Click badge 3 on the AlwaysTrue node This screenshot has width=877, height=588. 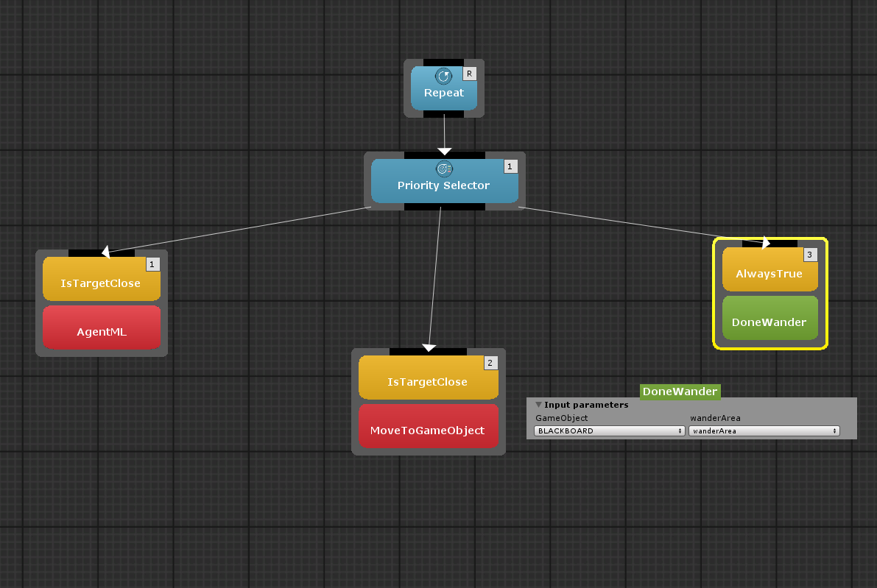coord(810,255)
